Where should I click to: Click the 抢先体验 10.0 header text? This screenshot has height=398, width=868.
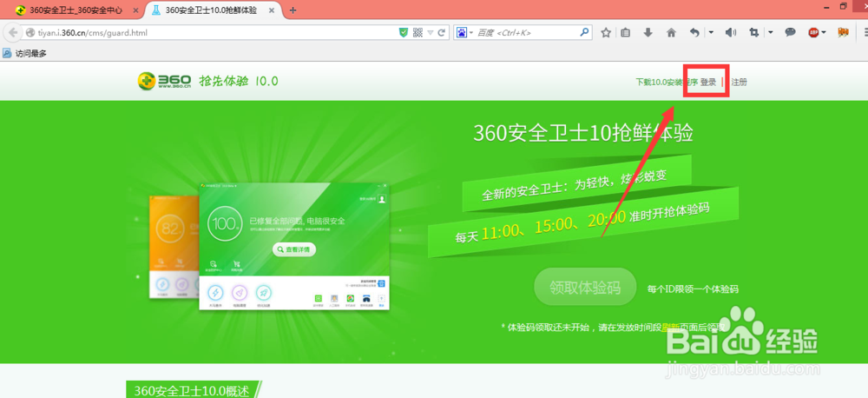(239, 82)
